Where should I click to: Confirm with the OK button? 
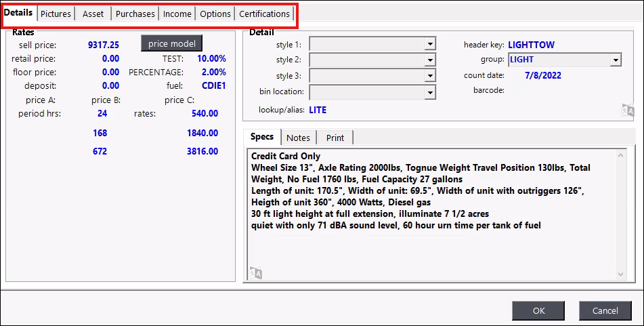(x=538, y=311)
